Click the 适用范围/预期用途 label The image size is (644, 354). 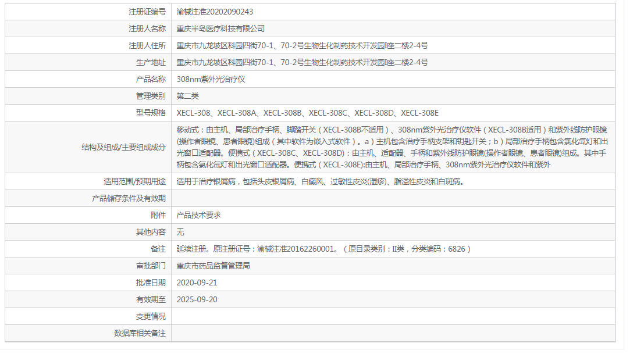(135, 181)
